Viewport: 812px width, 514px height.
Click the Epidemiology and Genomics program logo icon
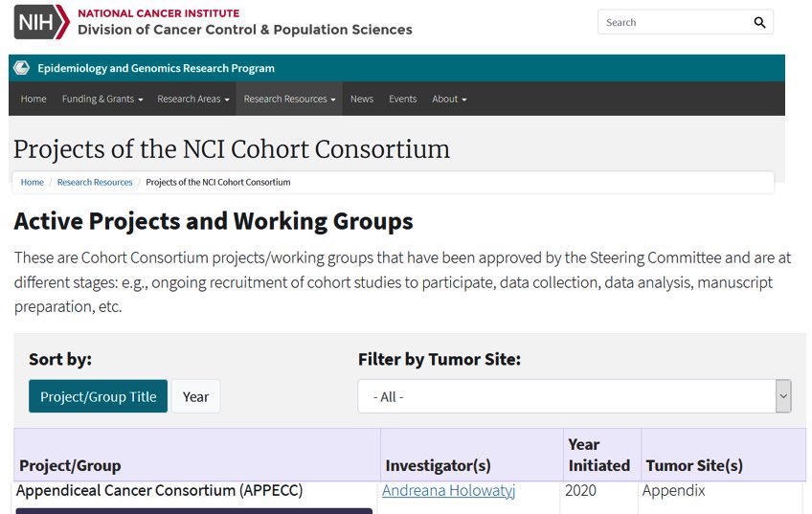21,68
